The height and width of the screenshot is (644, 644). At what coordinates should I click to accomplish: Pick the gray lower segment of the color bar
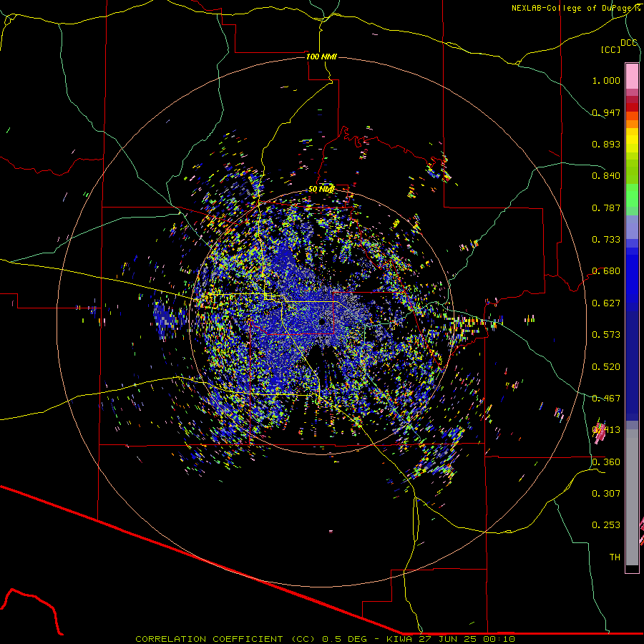coord(632,497)
